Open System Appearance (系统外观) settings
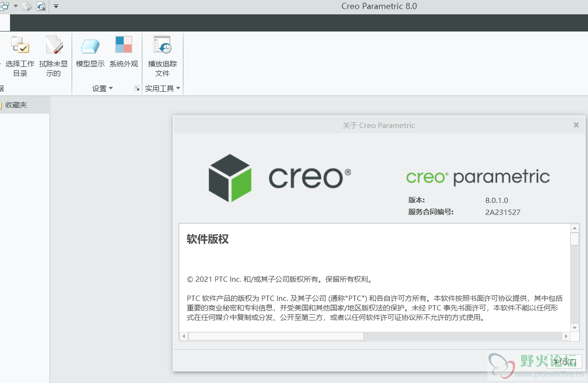The width and height of the screenshot is (588, 383). tap(124, 52)
